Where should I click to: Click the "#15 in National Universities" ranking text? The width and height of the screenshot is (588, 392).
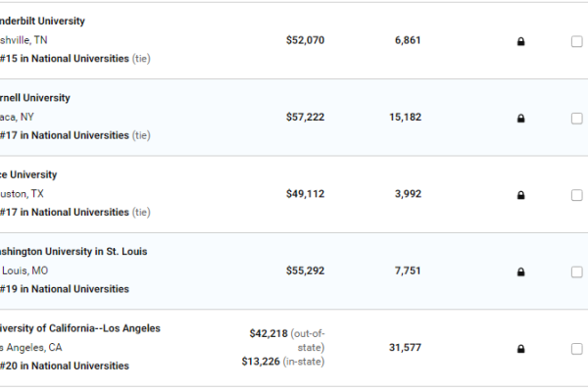pos(65,59)
